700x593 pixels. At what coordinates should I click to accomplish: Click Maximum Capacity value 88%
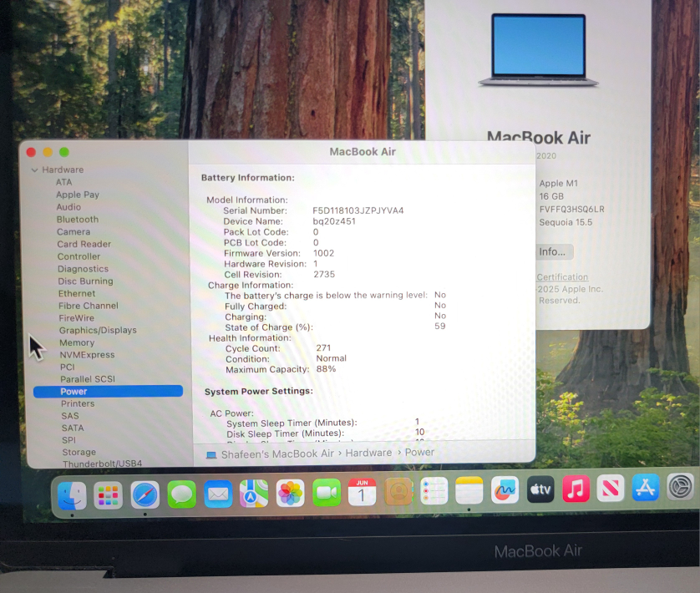327,369
